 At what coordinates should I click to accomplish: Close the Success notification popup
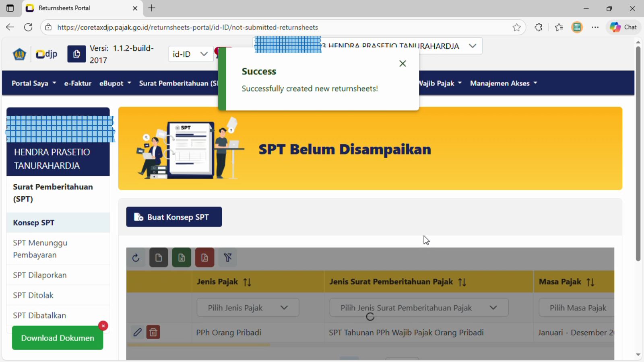(402, 64)
